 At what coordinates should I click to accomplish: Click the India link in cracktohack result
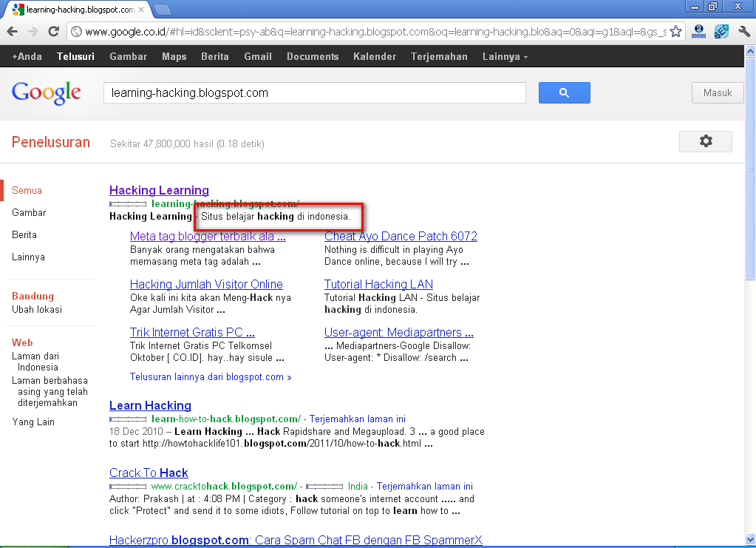tap(358, 487)
